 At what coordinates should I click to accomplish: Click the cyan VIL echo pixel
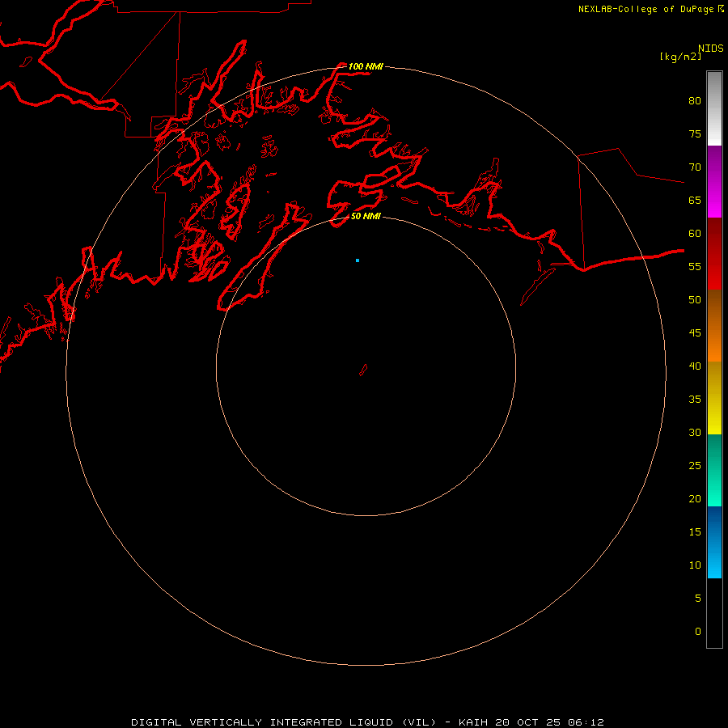pos(358,260)
